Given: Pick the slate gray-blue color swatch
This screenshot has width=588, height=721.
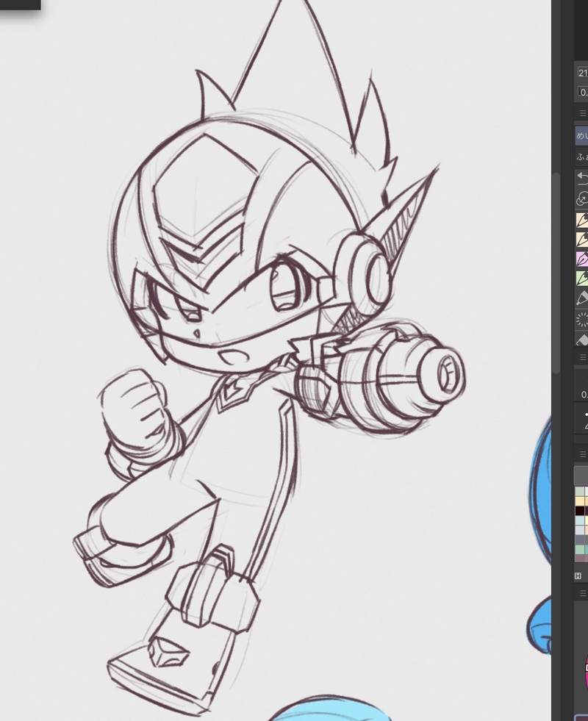Looking at the screenshot, I should (x=580, y=540).
